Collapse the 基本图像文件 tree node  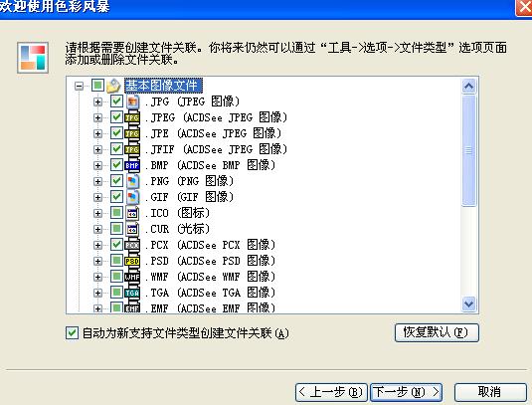pyautogui.click(x=79, y=86)
